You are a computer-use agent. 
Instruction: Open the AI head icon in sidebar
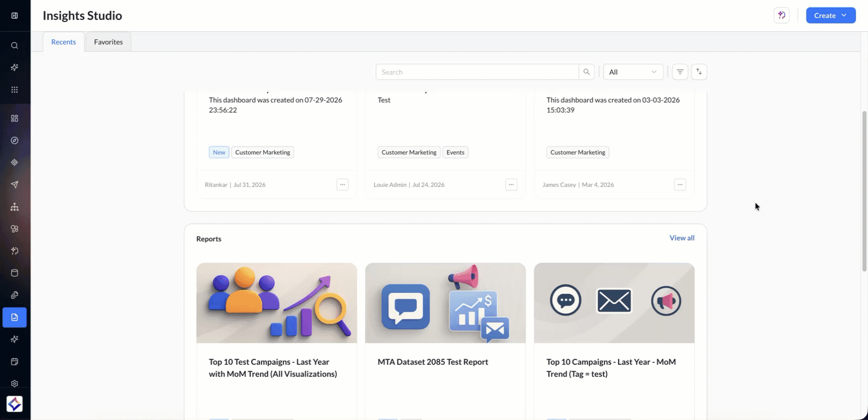tap(15, 251)
